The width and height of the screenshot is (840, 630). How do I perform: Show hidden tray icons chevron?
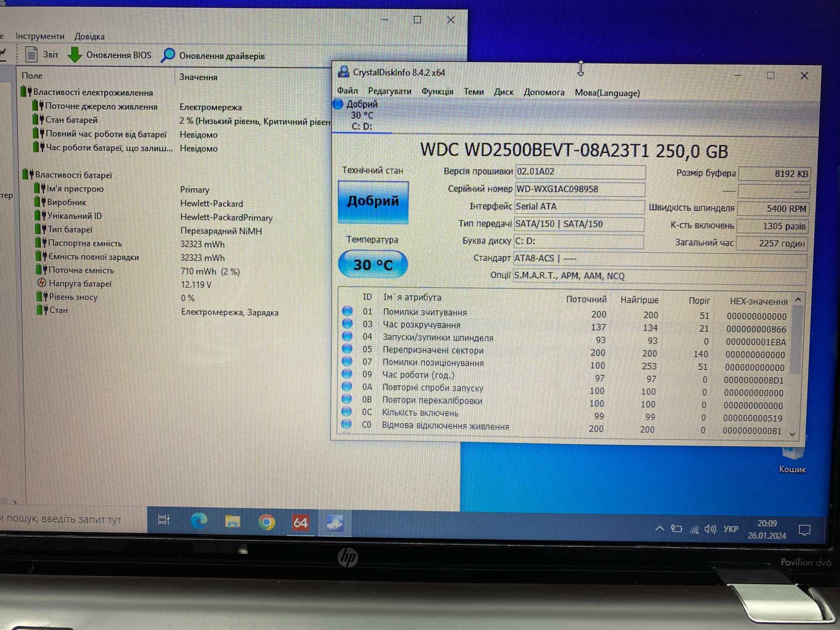(659, 528)
